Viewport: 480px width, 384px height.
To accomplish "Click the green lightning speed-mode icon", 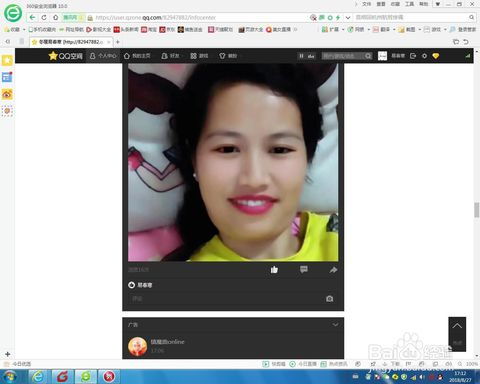I will (x=338, y=17).
